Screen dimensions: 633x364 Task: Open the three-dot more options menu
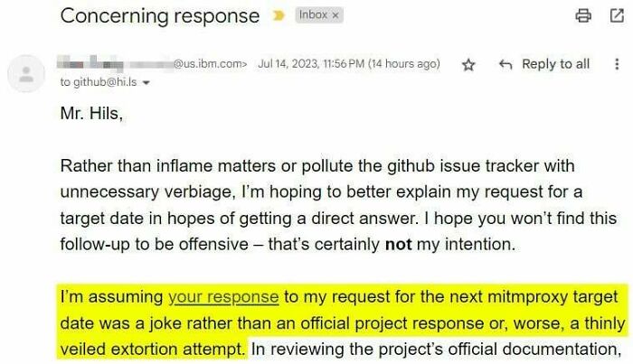coord(618,64)
